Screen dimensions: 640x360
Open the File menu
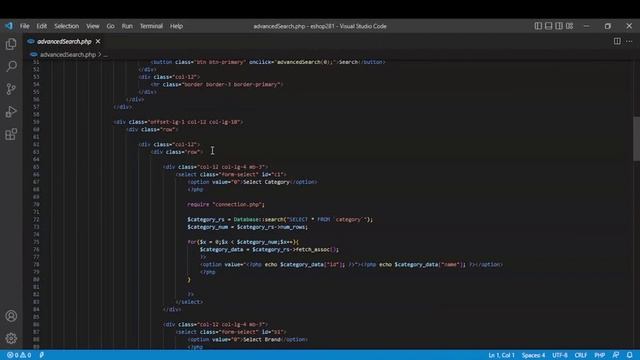pyautogui.click(x=24, y=26)
